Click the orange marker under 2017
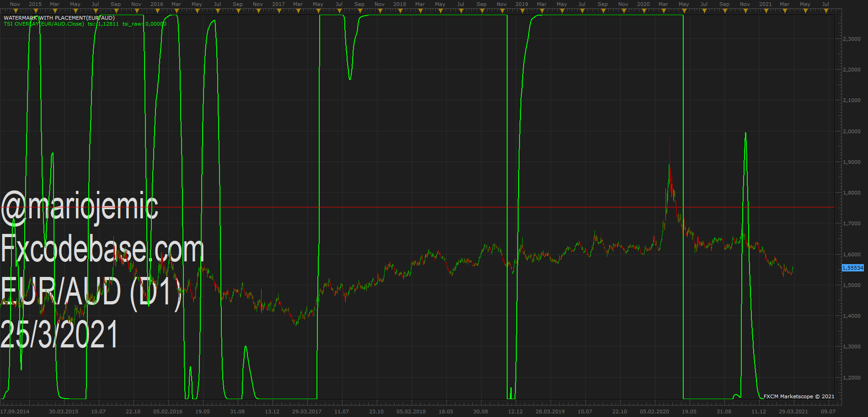The width and height of the screenshot is (868, 417). (279, 11)
